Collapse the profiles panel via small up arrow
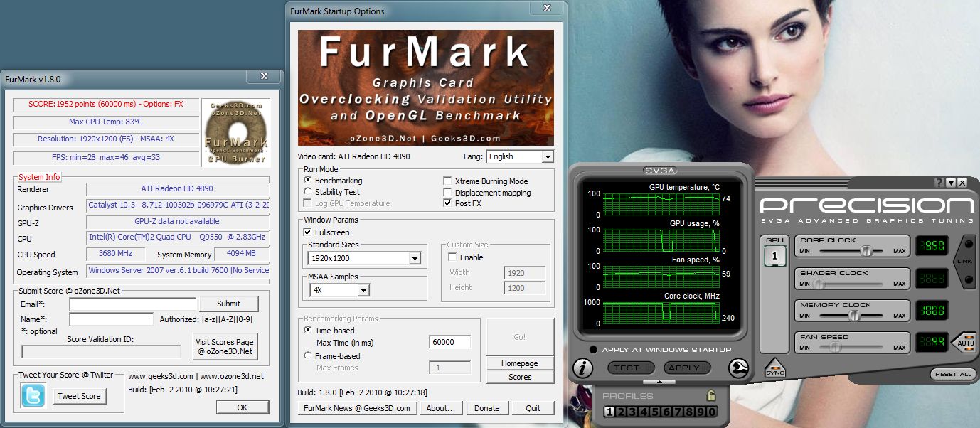Image resolution: width=980 pixels, height=428 pixels. point(659,382)
